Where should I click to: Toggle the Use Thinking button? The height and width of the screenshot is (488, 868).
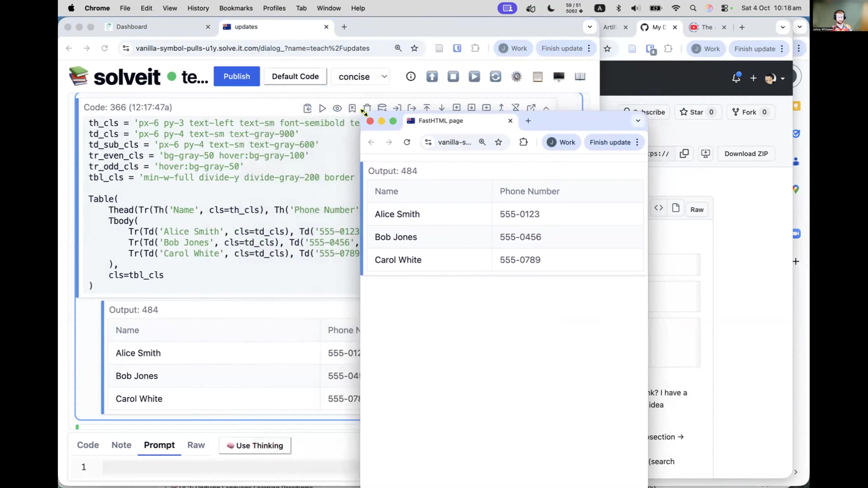(x=255, y=446)
